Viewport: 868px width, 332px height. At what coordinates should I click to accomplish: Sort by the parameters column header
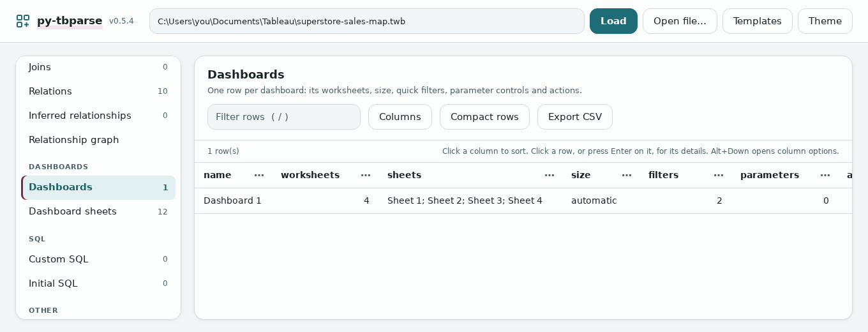coord(770,175)
